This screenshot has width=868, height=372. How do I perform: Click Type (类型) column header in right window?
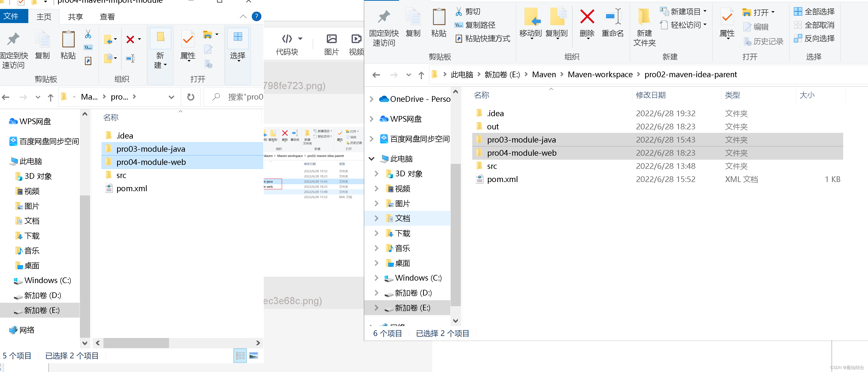(x=759, y=95)
